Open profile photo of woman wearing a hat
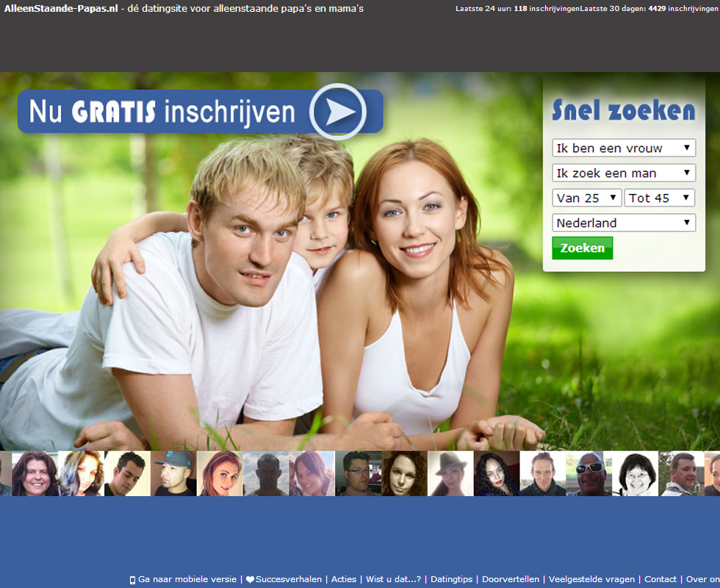The image size is (720, 588). (x=450, y=473)
